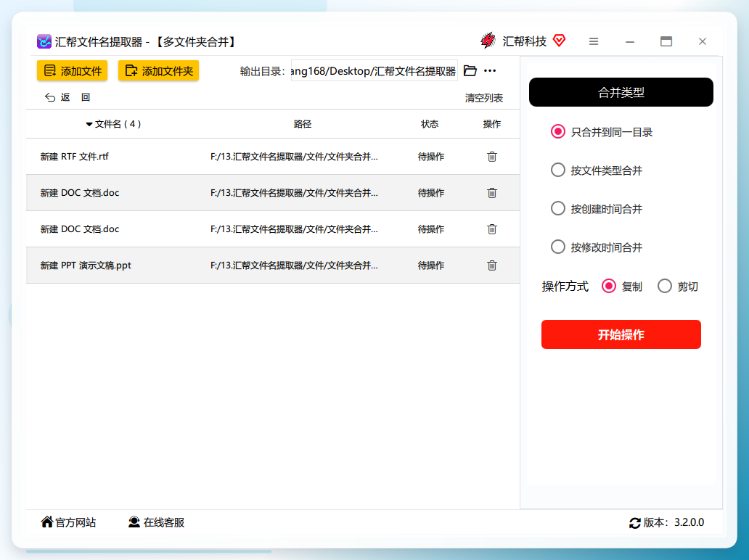The height and width of the screenshot is (560, 749).
Task: Minimize the application window
Action: click(630, 41)
